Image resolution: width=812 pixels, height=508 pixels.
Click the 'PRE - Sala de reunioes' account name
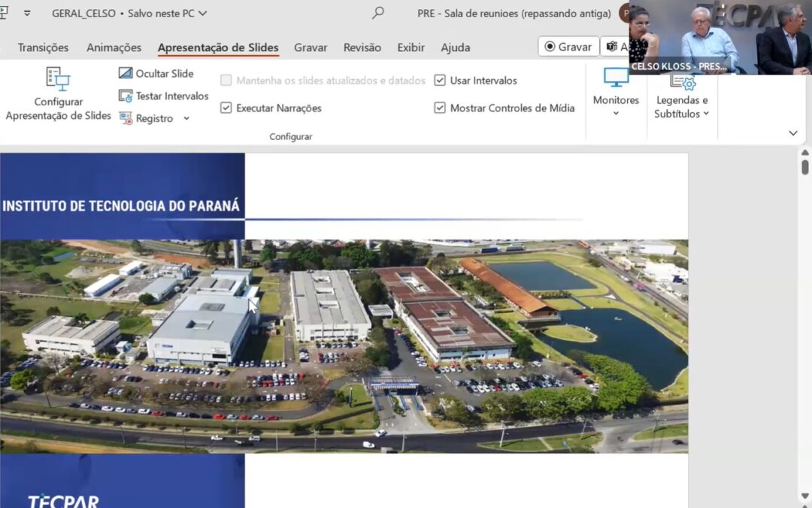(x=514, y=14)
